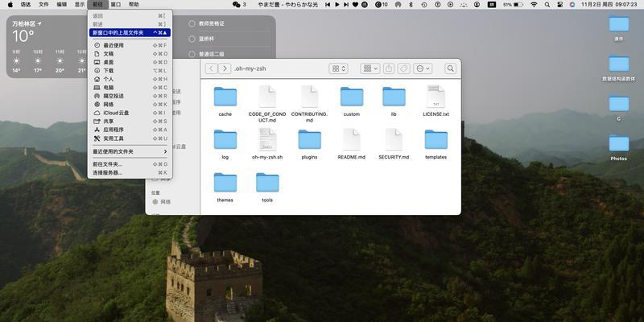
Task: Choose 下载 from the Go menu
Action: click(x=130, y=71)
